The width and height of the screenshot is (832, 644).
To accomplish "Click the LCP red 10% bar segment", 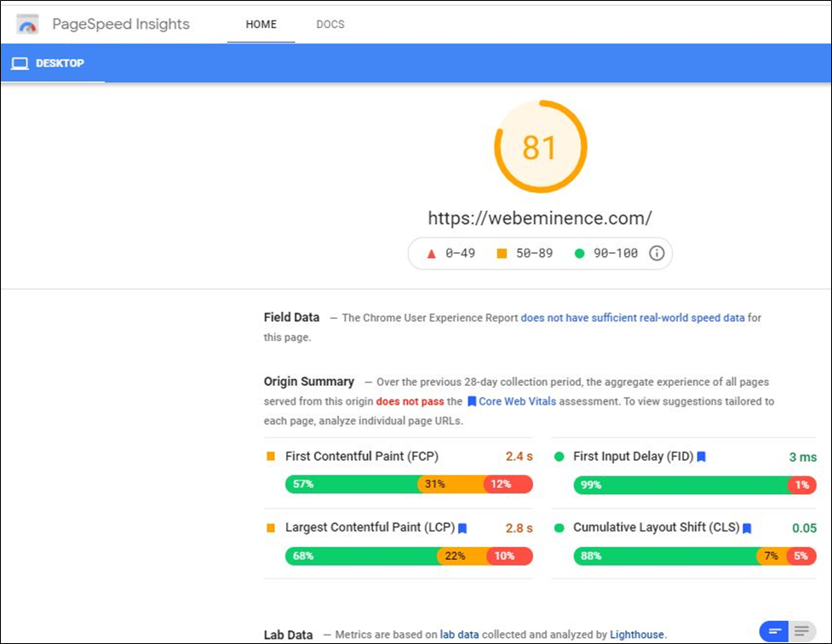I will (x=510, y=556).
